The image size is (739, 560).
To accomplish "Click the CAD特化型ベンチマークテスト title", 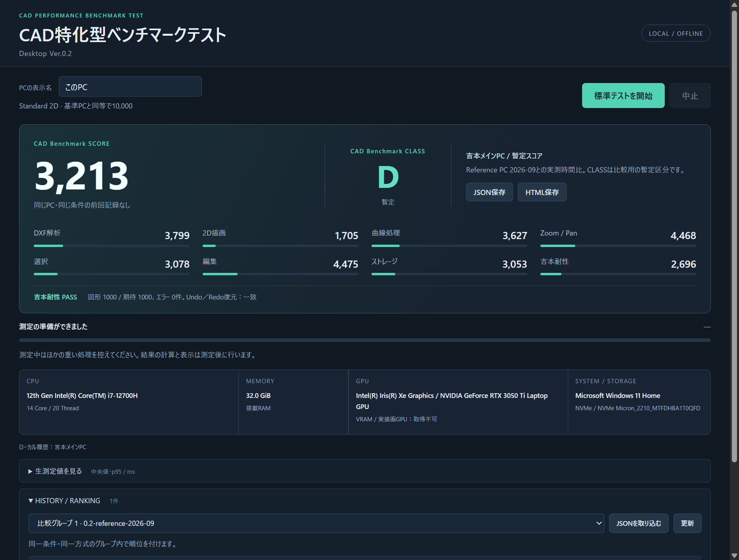I will click(x=123, y=35).
